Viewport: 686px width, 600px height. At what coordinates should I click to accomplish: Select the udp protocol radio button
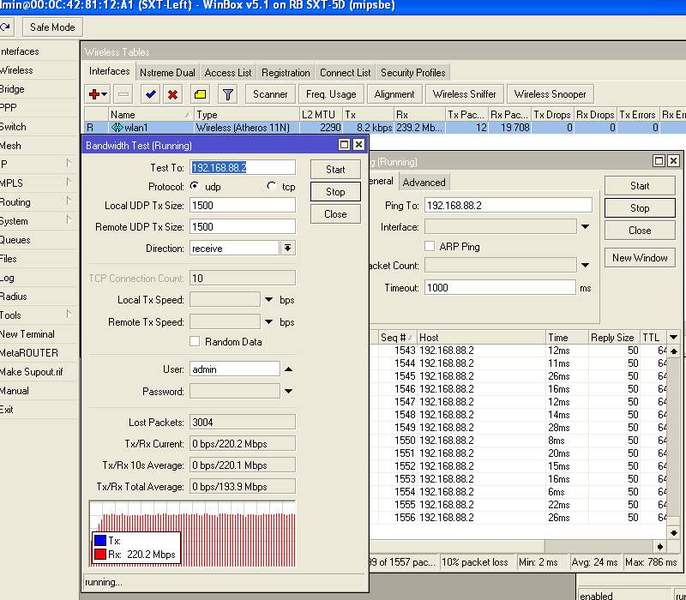[194, 186]
